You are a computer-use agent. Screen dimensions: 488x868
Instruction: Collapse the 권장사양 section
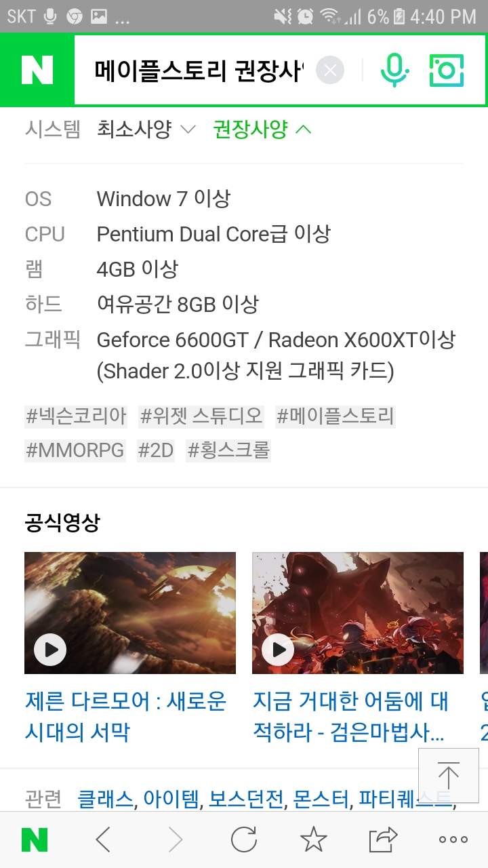(x=262, y=129)
